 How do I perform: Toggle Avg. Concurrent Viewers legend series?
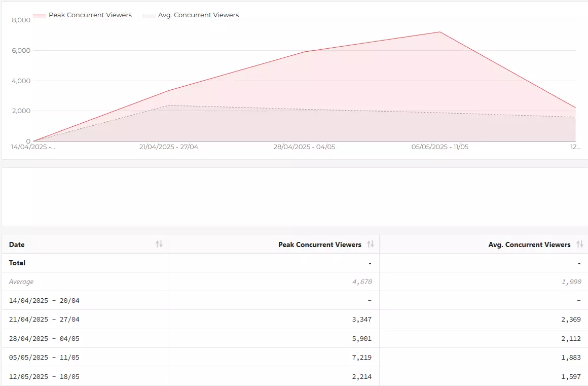click(191, 15)
